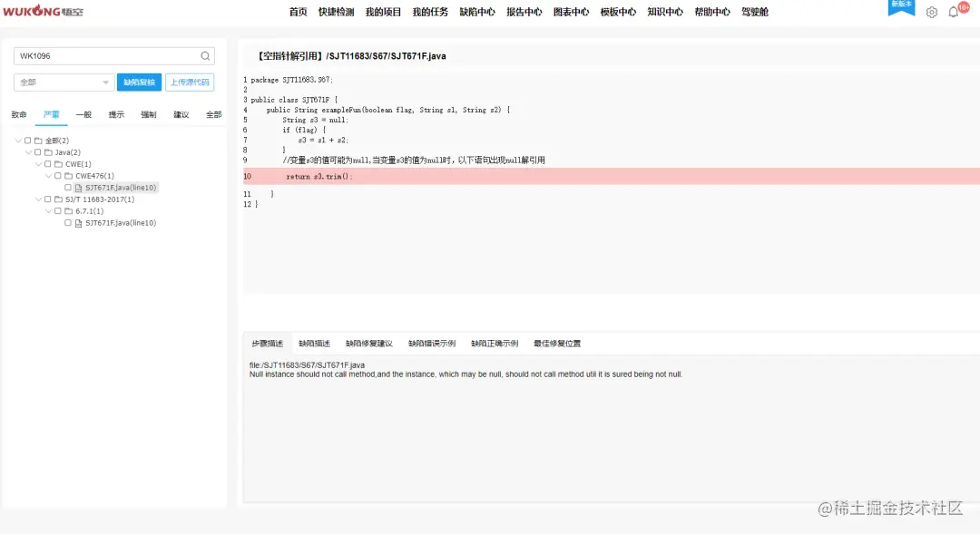
Task: Open 缺陷中心 in top navigation
Action: [477, 12]
